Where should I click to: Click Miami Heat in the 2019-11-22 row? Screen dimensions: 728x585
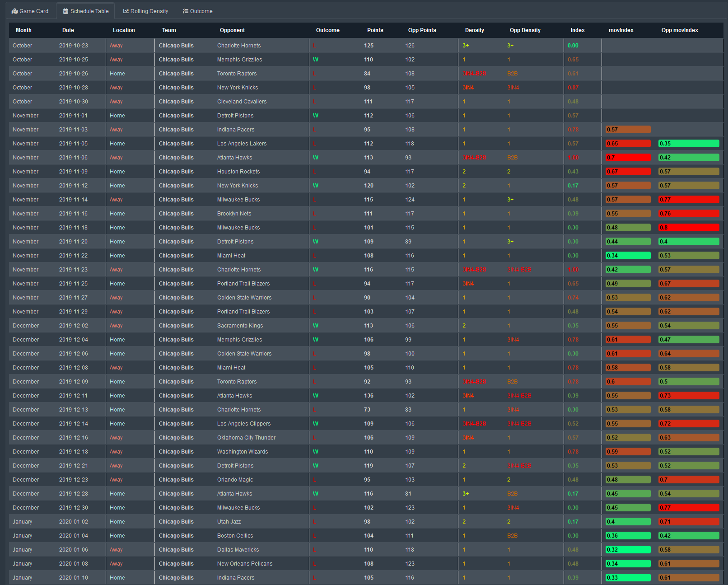(x=231, y=256)
